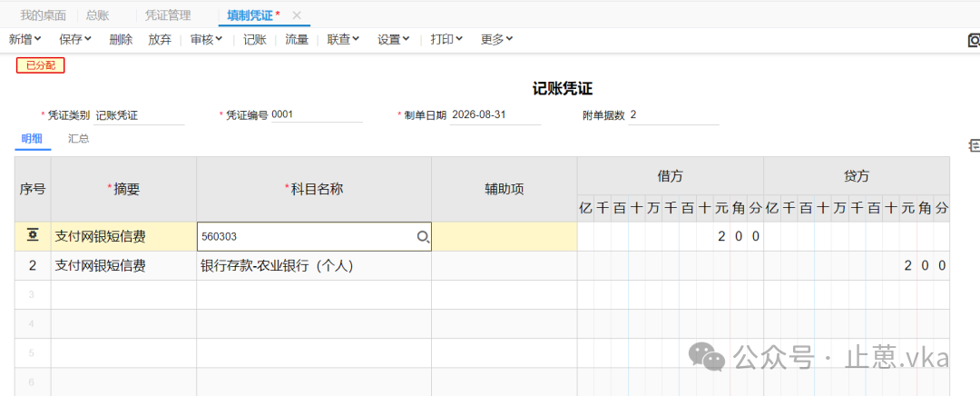Click the row number 2 cell
980x396 pixels.
pyautogui.click(x=33, y=266)
